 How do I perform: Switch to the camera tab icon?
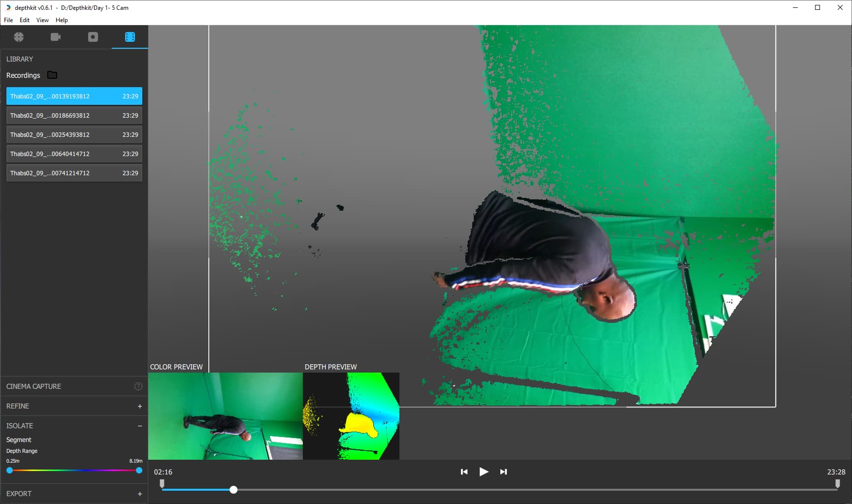point(56,37)
